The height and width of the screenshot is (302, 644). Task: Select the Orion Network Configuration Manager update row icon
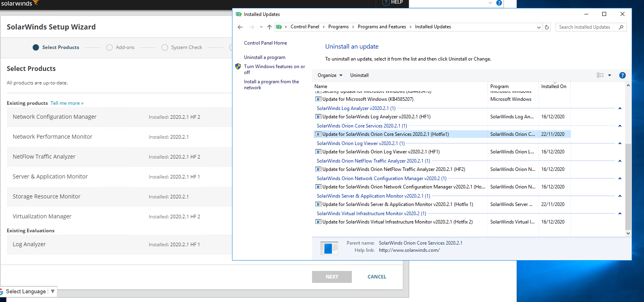coord(318,187)
